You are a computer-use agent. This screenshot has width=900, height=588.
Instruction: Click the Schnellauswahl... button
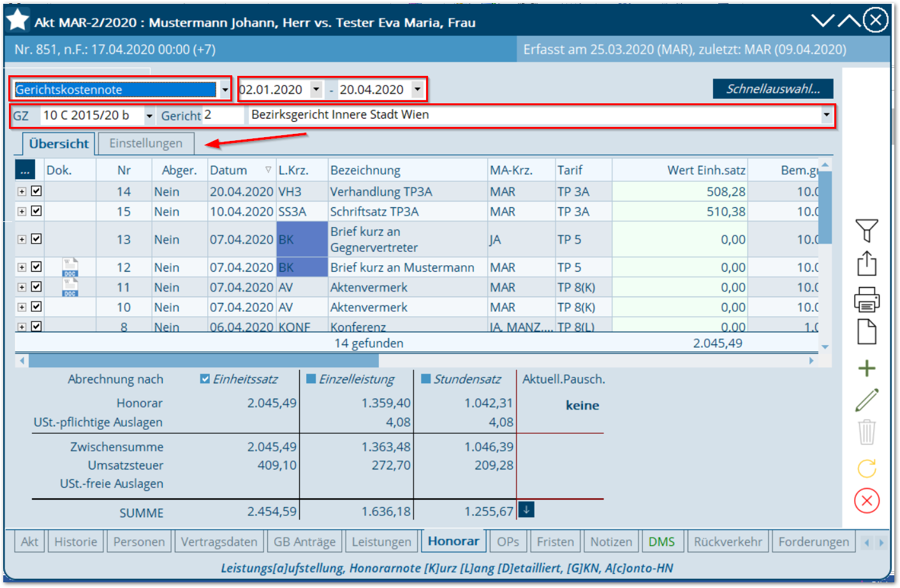coord(773,89)
